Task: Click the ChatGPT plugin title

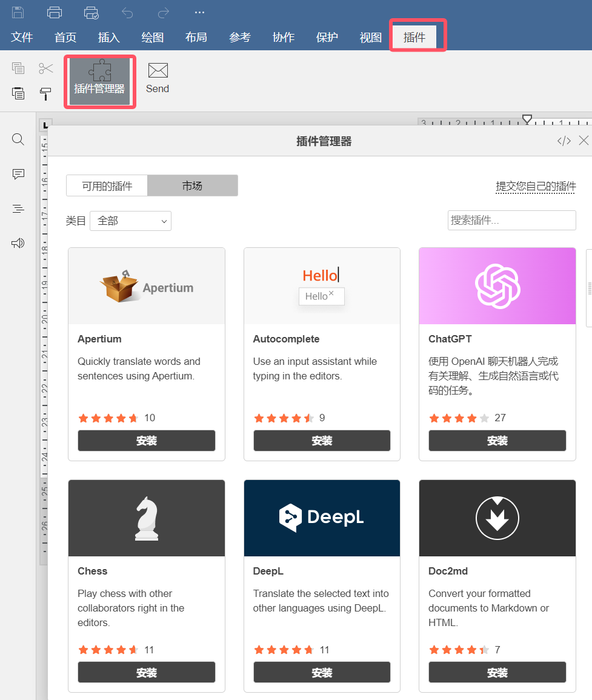Action: click(x=450, y=339)
